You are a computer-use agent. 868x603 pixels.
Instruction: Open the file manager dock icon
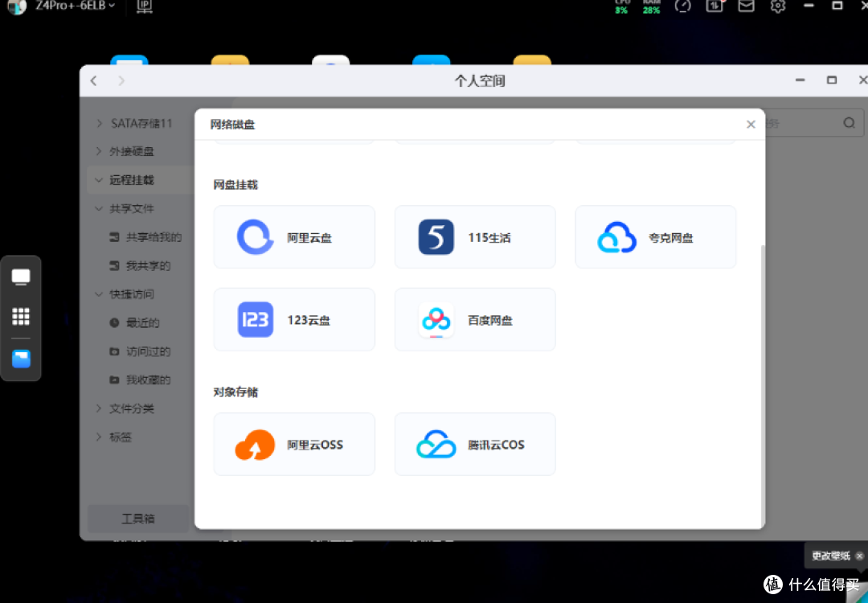tap(21, 359)
